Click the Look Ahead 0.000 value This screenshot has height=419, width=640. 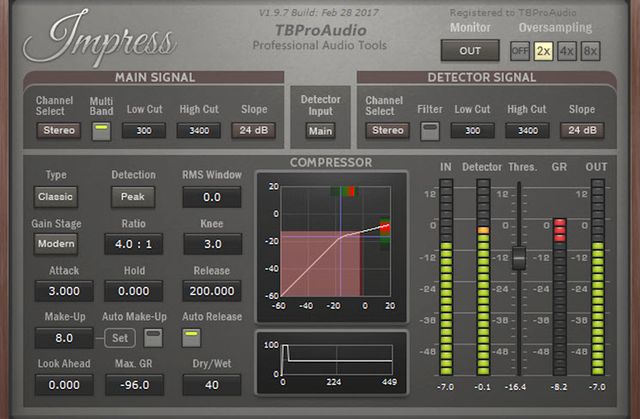[64, 385]
